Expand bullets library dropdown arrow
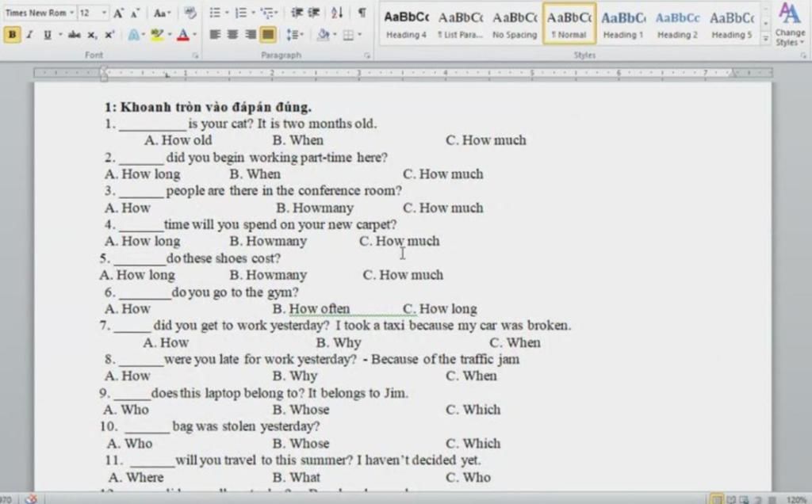Viewport: 812px width, 504px height. [227, 13]
